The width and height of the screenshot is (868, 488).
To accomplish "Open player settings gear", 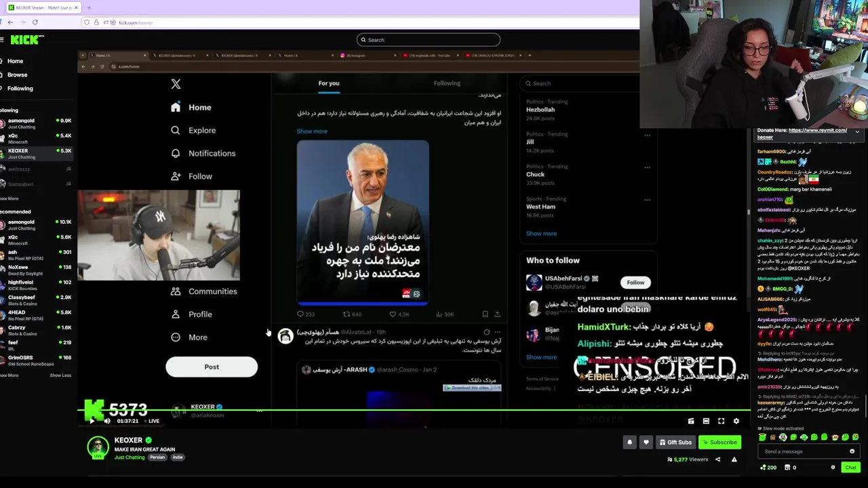I will click(736, 421).
